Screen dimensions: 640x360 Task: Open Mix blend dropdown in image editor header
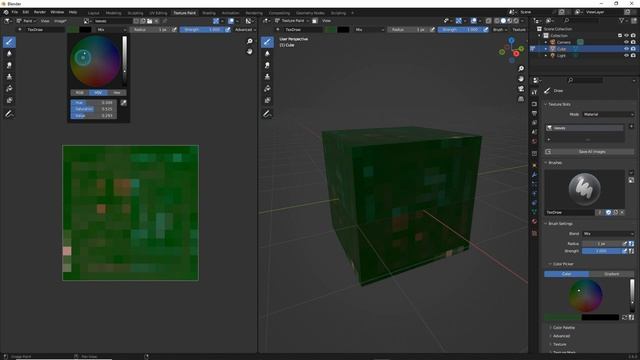[x=111, y=29]
